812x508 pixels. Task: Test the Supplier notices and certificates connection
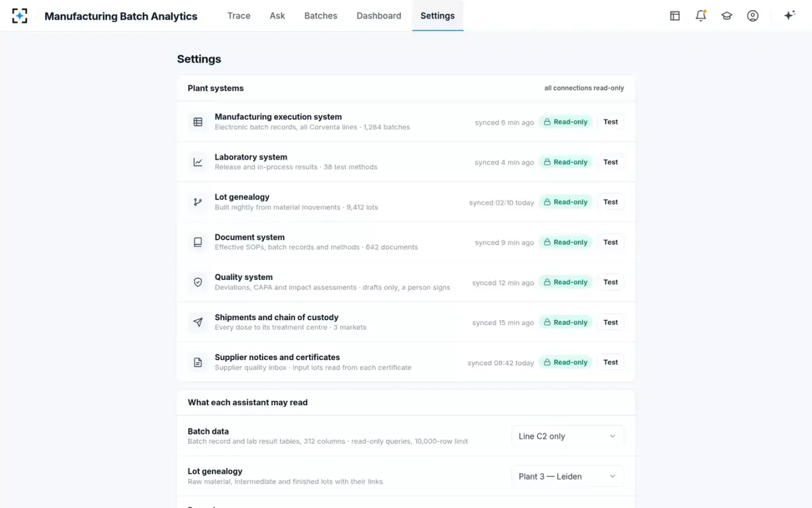pyautogui.click(x=611, y=362)
